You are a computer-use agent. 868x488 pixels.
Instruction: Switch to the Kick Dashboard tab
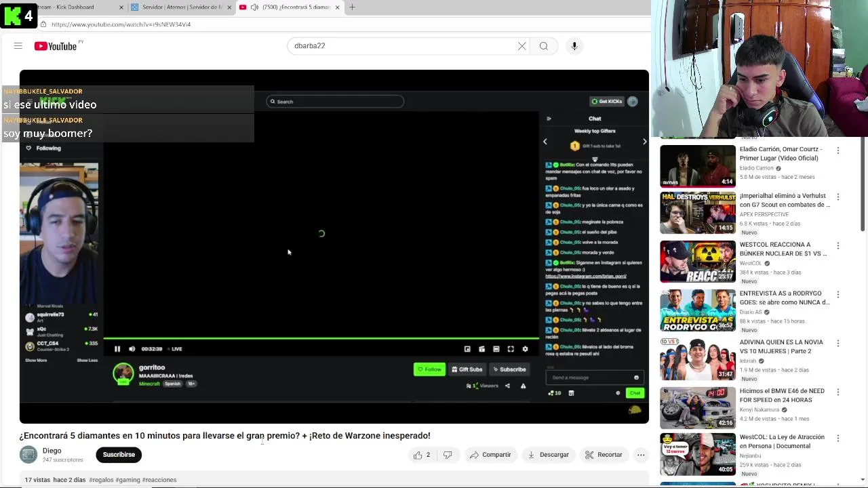(x=75, y=7)
